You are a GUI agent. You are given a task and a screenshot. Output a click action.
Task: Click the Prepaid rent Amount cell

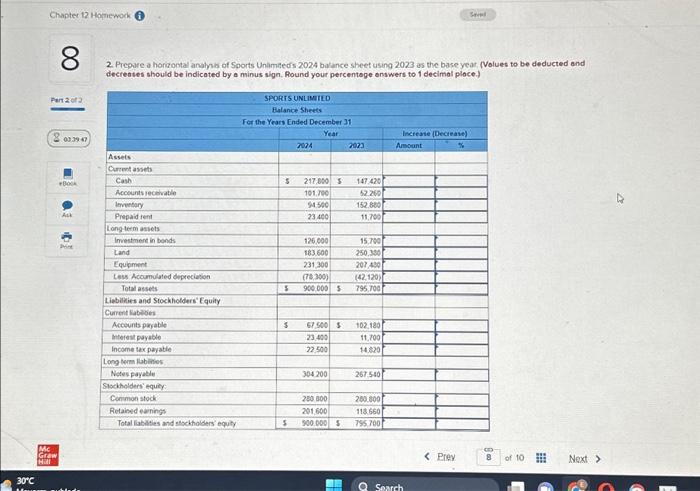pos(408,217)
